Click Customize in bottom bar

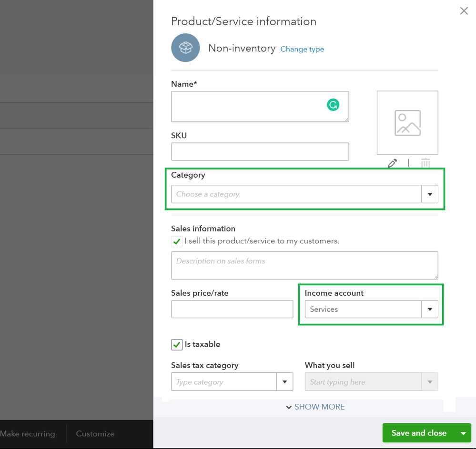click(x=95, y=434)
